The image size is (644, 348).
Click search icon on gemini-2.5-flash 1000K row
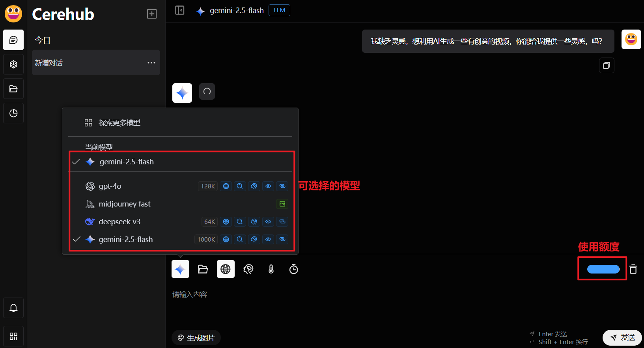(240, 239)
